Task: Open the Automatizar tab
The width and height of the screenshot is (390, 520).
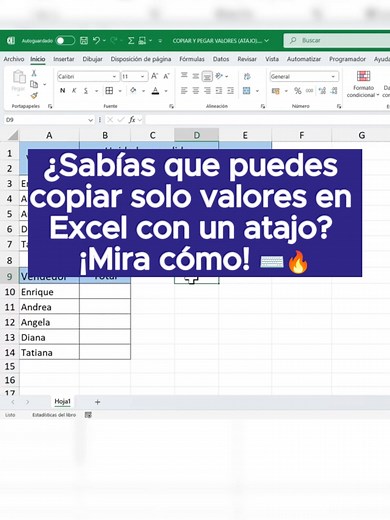Action: click(x=304, y=59)
